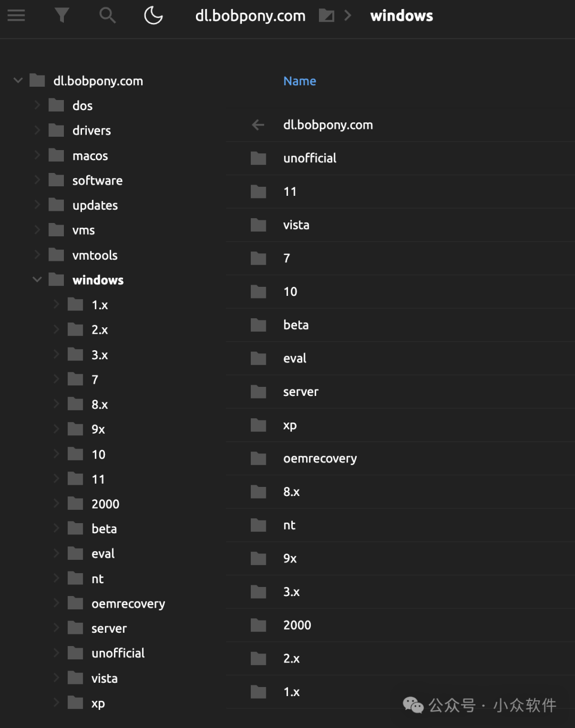Expand the drivers folder in tree
This screenshot has width=575, height=728.
pos(37,130)
